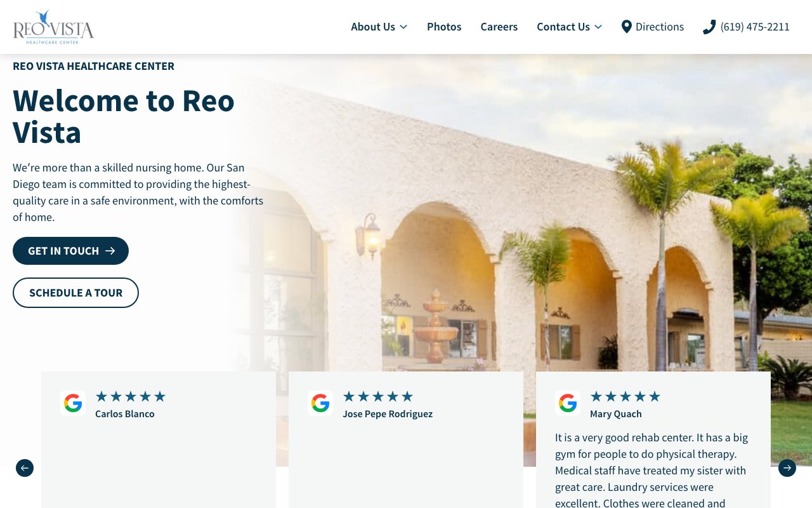Viewport: 812px width, 508px height.
Task: Click the Google logo on Carlos Blanco's review
Action: pos(73,403)
